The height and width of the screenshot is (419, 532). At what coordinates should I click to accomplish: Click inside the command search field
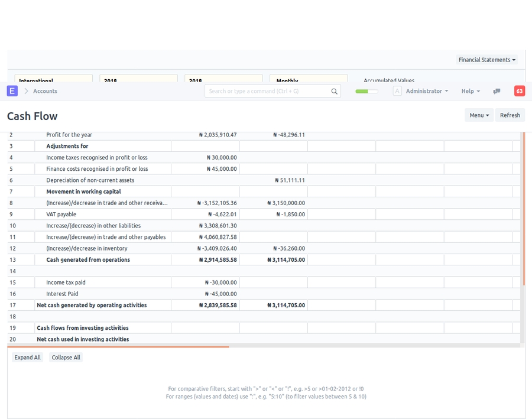click(266, 91)
